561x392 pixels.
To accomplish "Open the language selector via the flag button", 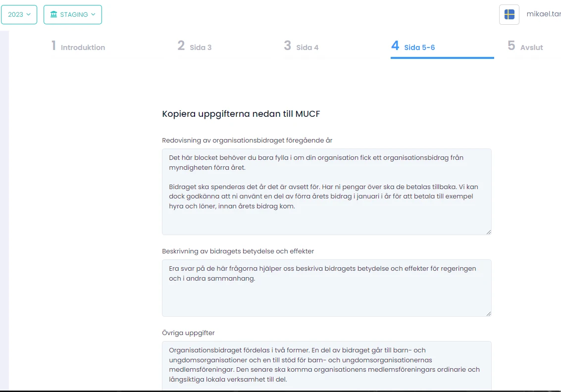I will (x=509, y=14).
